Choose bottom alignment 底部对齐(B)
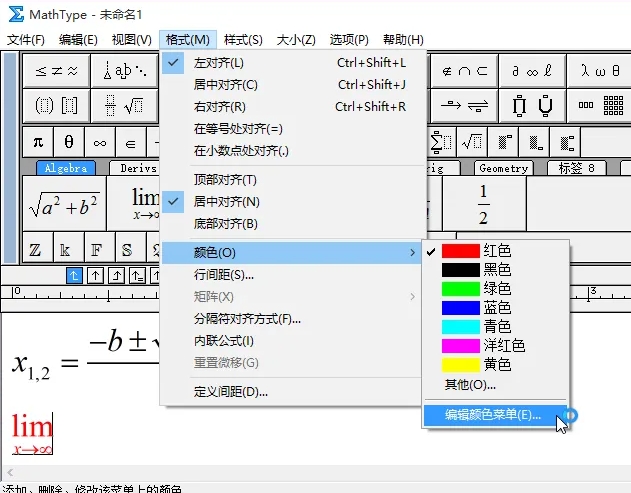Screen dimensions: 631x493 (293, 224)
